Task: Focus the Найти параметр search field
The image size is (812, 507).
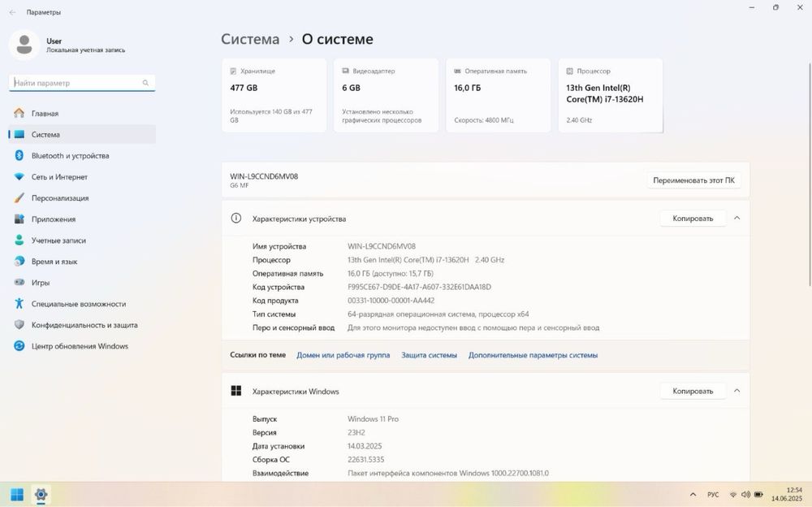Action: click(82, 83)
